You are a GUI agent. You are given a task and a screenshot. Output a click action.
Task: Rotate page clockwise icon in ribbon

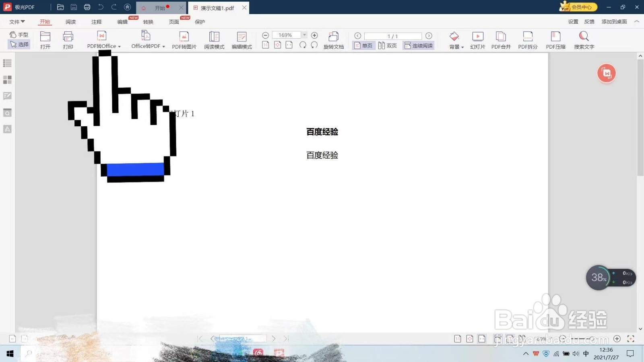(x=303, y=45)
